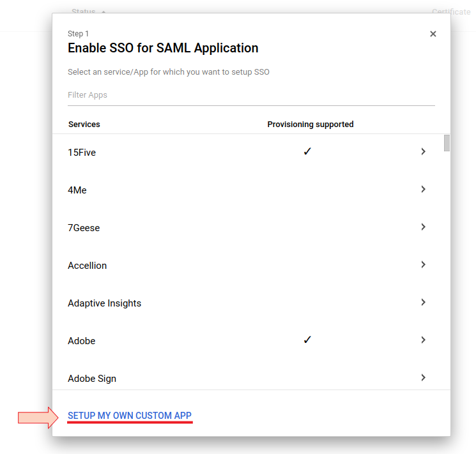Click the Provisioning supported column header
Viewport: 476px width, 454px height.
(311, 125)
